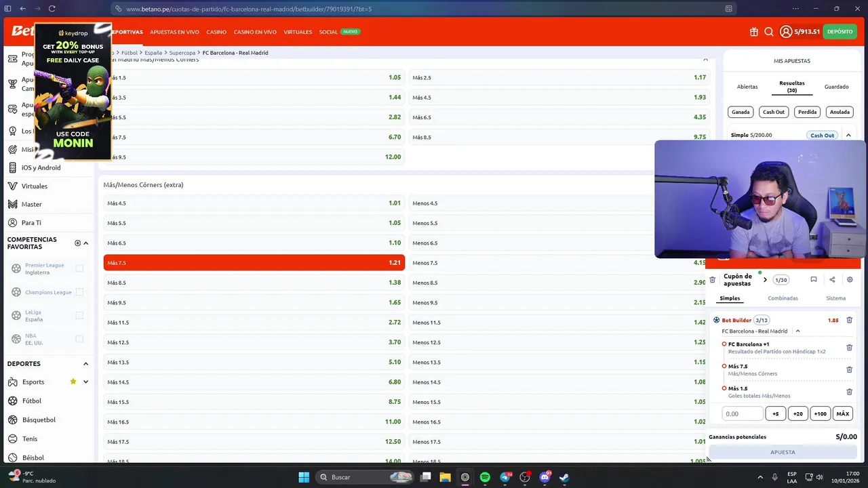Delete Más 1.5 goals selection
Screen dimensions: 868x488
(849, 392)
